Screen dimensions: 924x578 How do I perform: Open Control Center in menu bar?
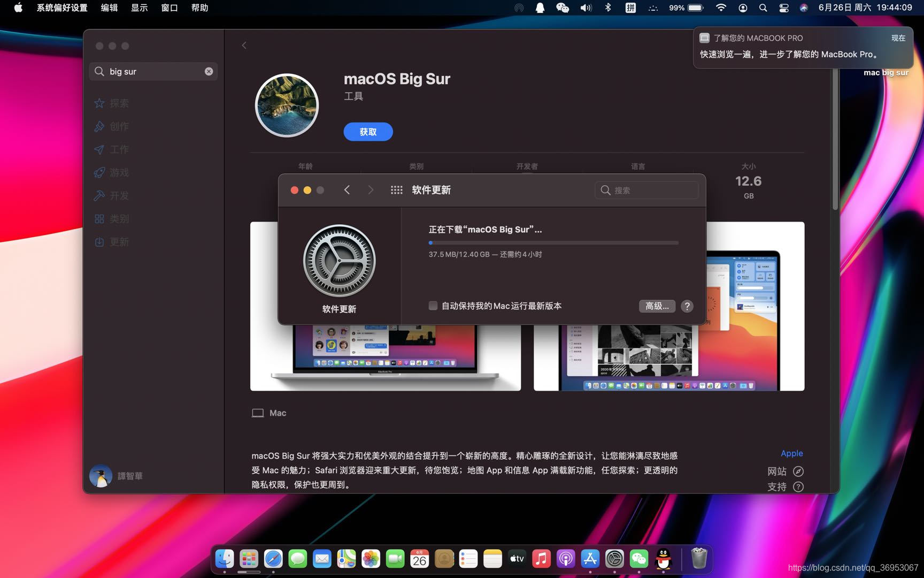click(783, 7)
